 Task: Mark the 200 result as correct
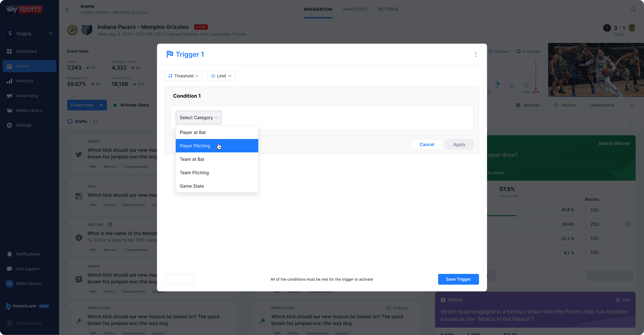(x=628, y=224)
